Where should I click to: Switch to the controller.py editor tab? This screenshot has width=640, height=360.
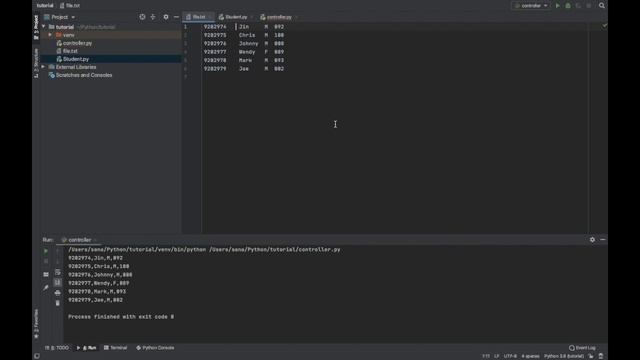point(278,17)
